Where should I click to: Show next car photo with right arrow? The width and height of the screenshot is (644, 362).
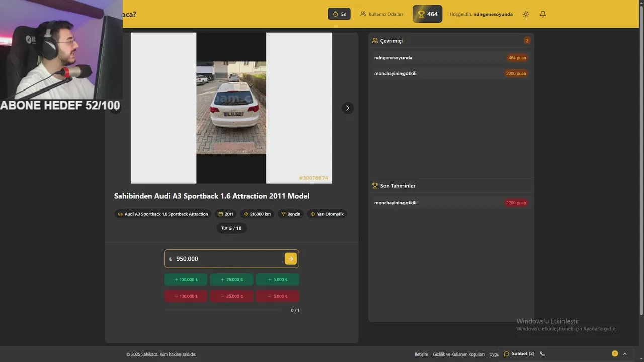348,108
